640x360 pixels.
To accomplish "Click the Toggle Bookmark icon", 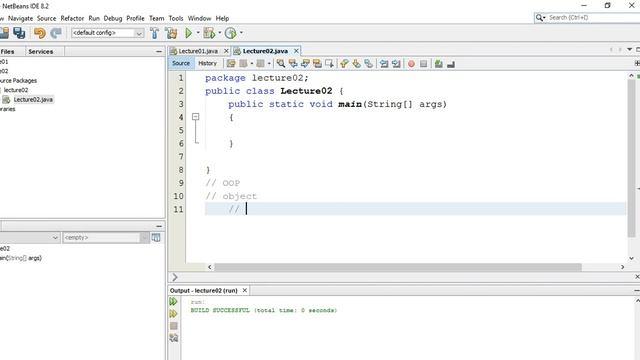I will (369, 64).
